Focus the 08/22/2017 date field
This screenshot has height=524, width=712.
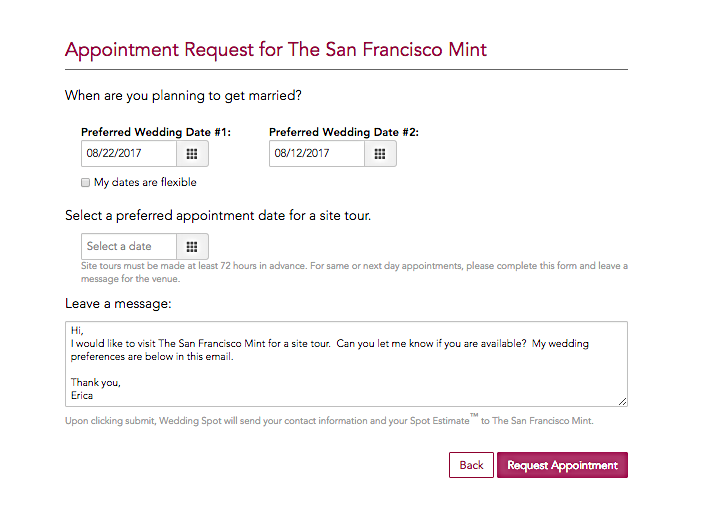pyautogui.click(x=129, y=154)
